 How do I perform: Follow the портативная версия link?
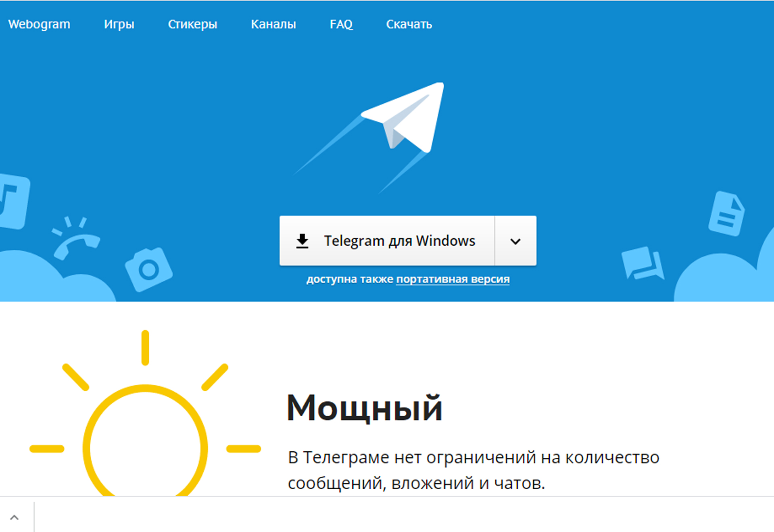tap(453, 279)
